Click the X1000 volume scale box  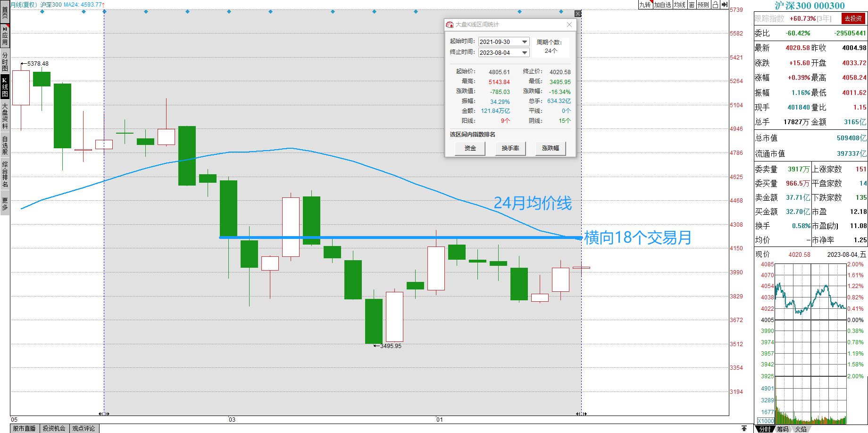point(766,421)
